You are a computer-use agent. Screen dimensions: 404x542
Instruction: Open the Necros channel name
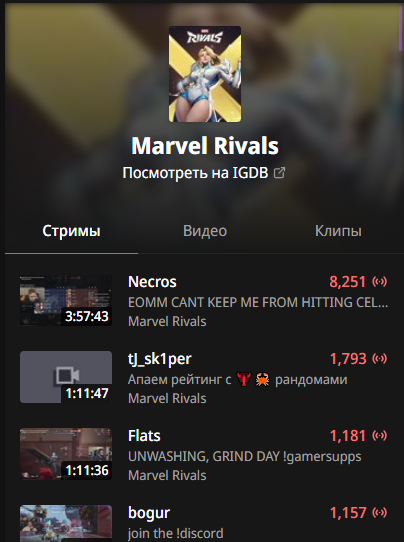152,282
